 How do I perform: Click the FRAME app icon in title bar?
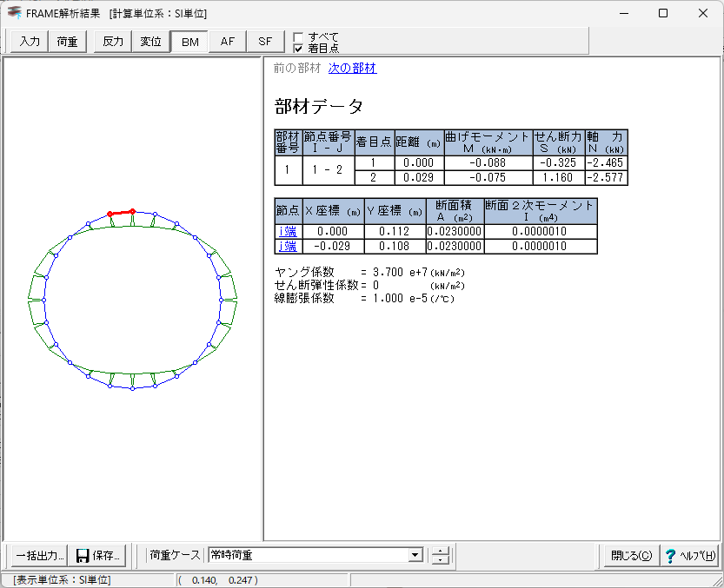tap(14, 13)
